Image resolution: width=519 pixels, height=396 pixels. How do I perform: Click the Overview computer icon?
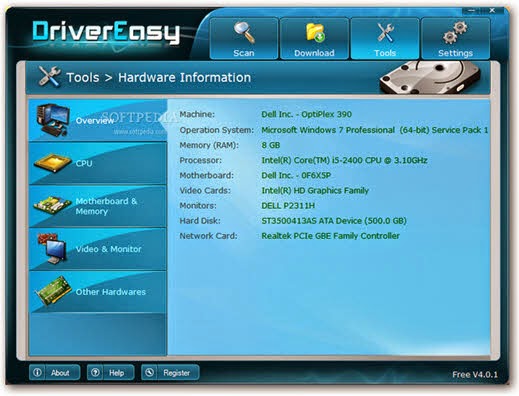(52, 120)
